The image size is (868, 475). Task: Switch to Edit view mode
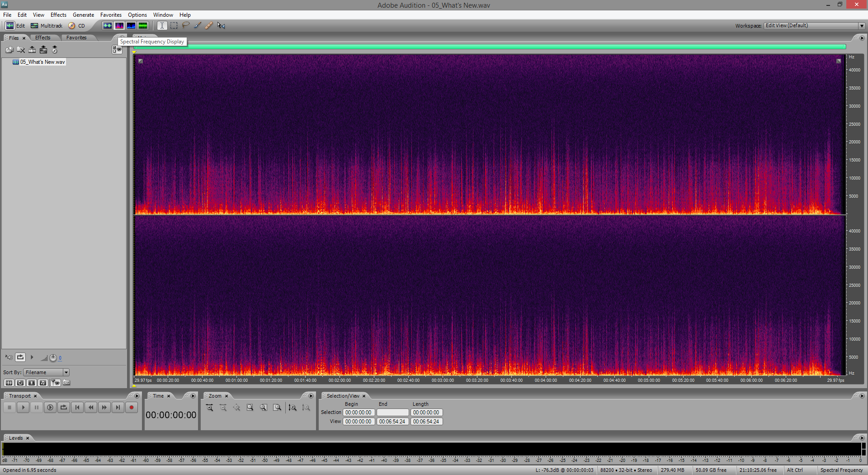tap(15, 26)
